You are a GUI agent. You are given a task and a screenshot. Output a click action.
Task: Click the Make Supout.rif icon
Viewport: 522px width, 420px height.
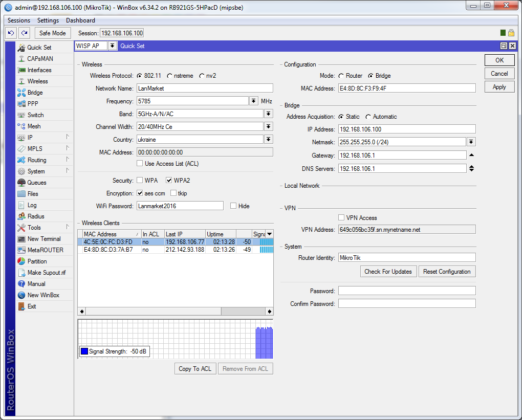[x=21, y=273]
